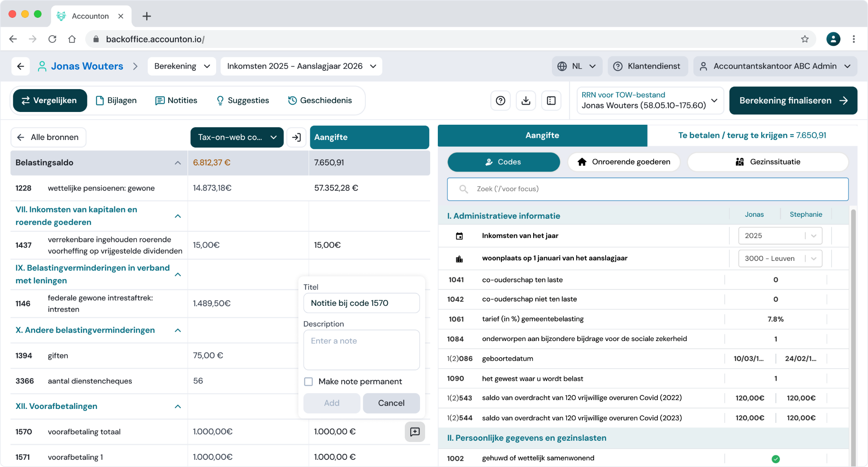Image resolution: width=868 pixels, height=467 pixels.
Task: Click the search magnifier icon
Action: click(x=464, y=189)
